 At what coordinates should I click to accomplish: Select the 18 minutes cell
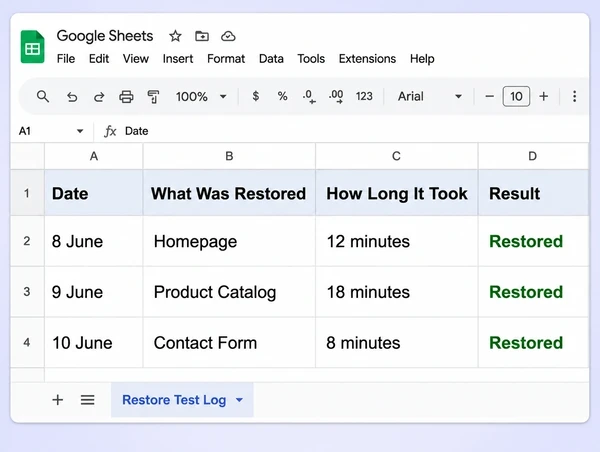[x=396, y=292]
